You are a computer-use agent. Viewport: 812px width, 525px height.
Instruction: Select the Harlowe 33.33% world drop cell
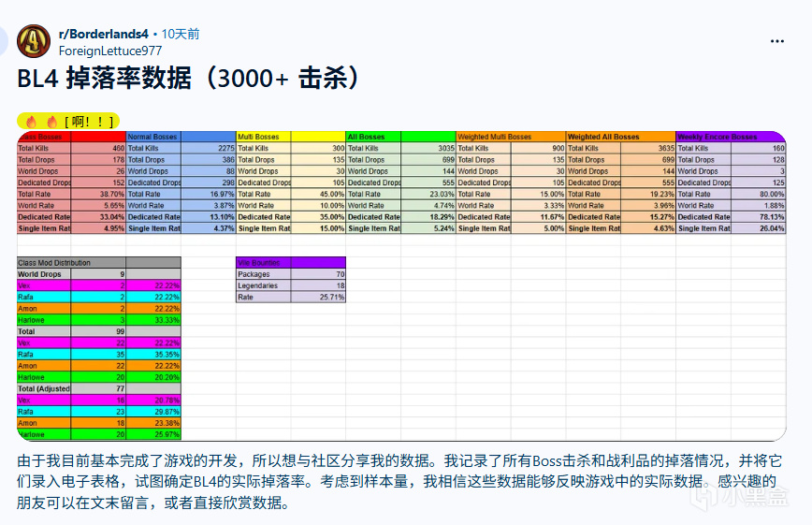click(153, 320)
